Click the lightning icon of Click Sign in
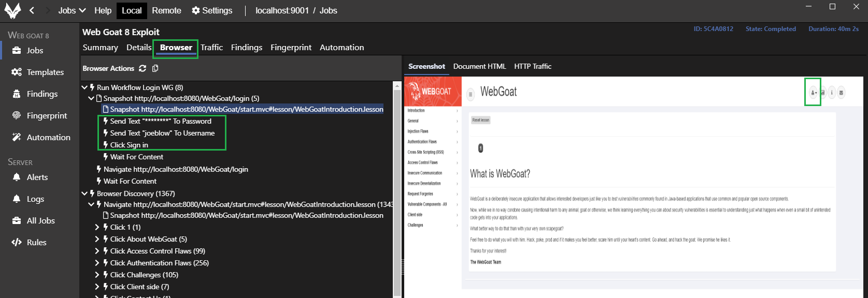Viewport: 868px width, 298px height. (106, 145)
